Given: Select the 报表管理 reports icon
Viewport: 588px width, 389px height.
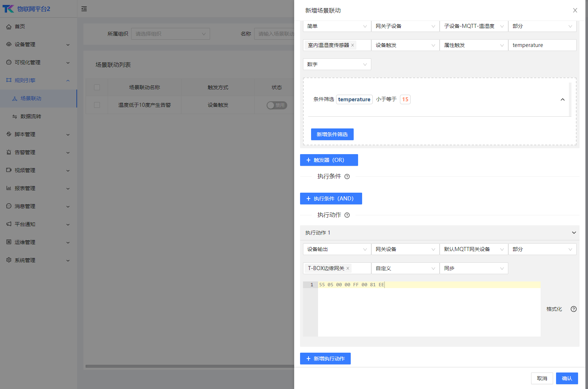Looking at the screenshot, I should [9, 188].
